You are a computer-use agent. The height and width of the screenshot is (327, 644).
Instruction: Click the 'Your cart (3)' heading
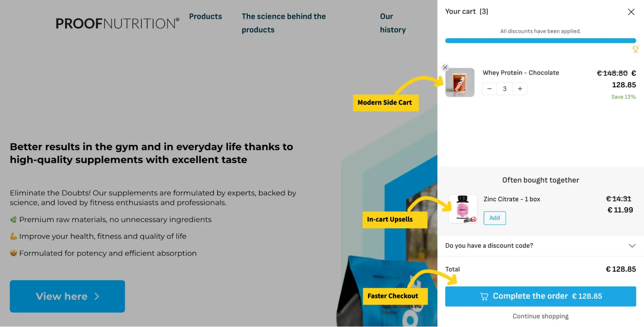(x=466, y=12)
